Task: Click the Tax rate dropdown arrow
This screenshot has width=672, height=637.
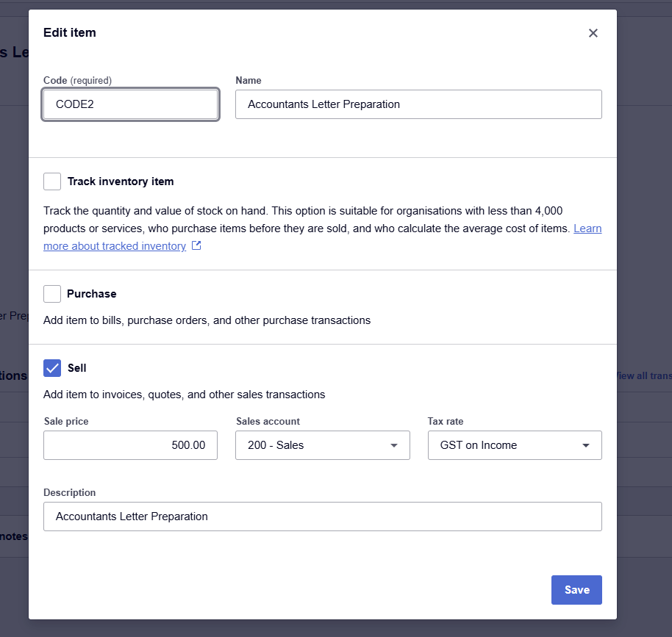Action: tap(586, 445)
